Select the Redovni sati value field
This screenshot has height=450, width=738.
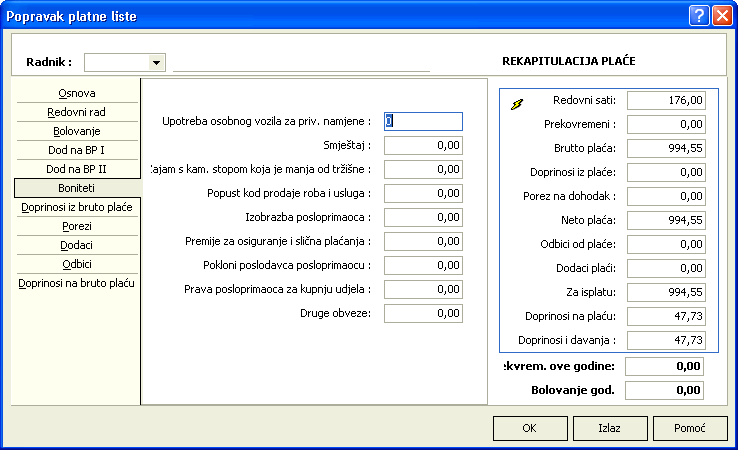674,100
